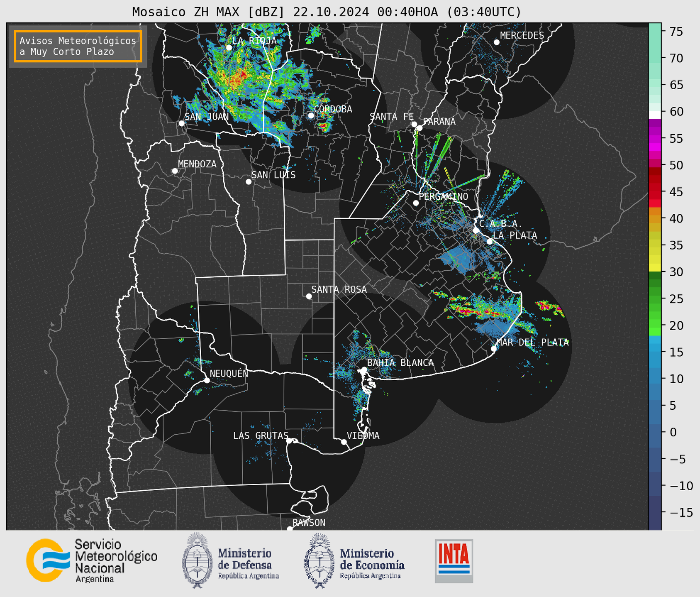The width and height of the screenshot is (700, 597).
Task: Click the Avisos Meteorológicos a Muy Corto Plazo box
Action: 78,46
